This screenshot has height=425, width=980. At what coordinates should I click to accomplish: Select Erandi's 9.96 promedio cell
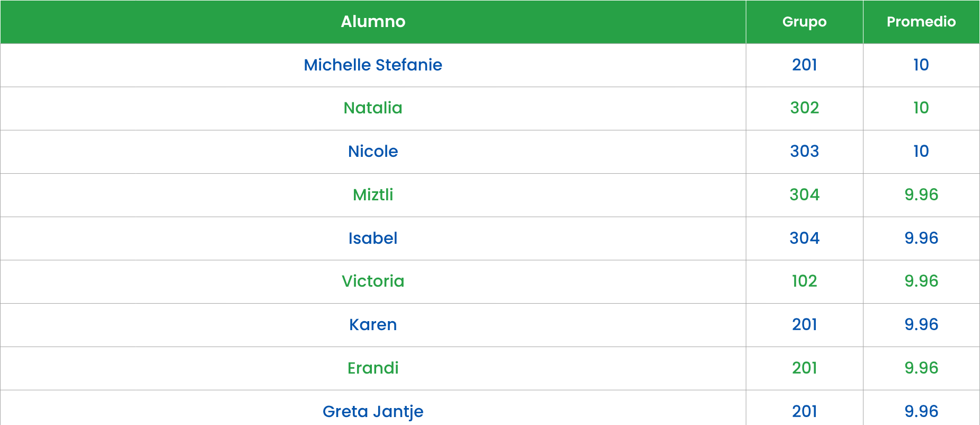point(921,368)
